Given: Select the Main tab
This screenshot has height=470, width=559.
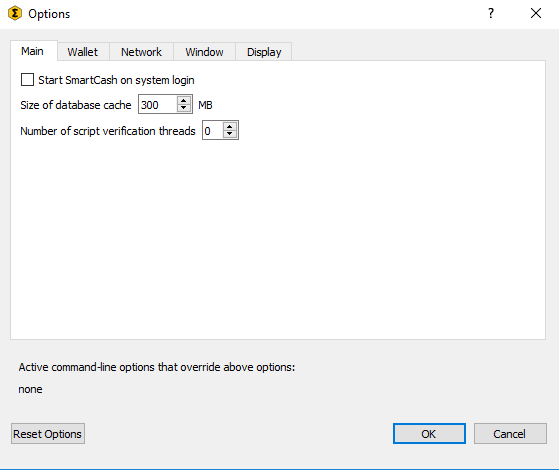Looking at the screenshot, I should pos(33,51).
